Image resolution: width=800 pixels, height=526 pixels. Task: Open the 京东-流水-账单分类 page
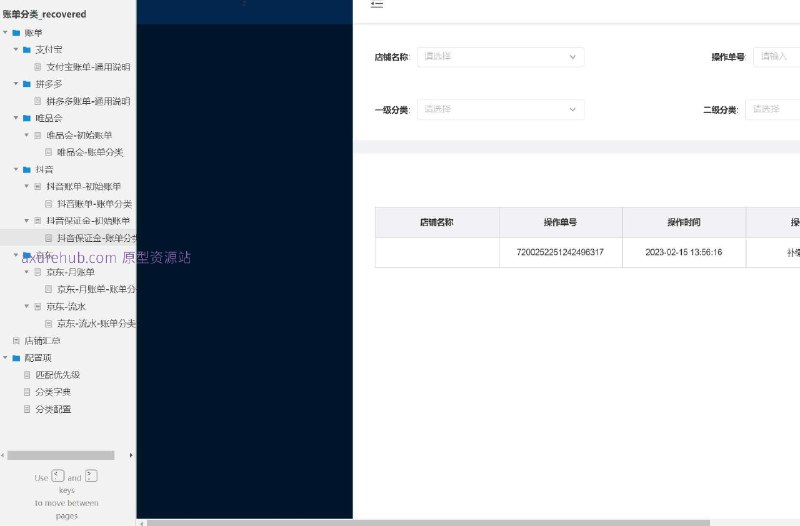[x=96, y=323]
